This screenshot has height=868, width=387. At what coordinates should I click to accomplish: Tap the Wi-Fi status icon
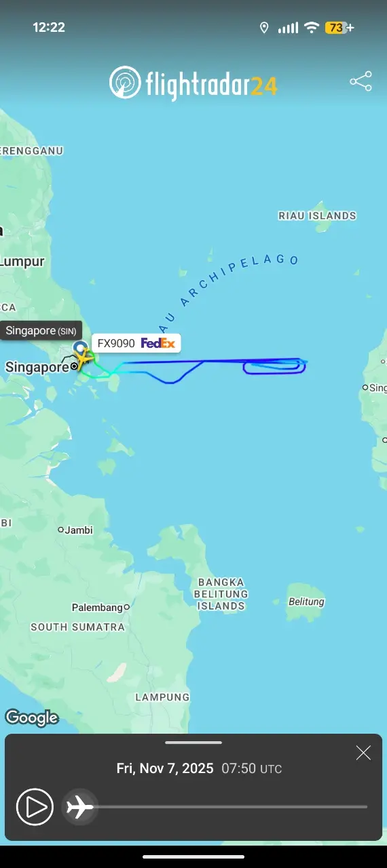(x=312, y=28)
